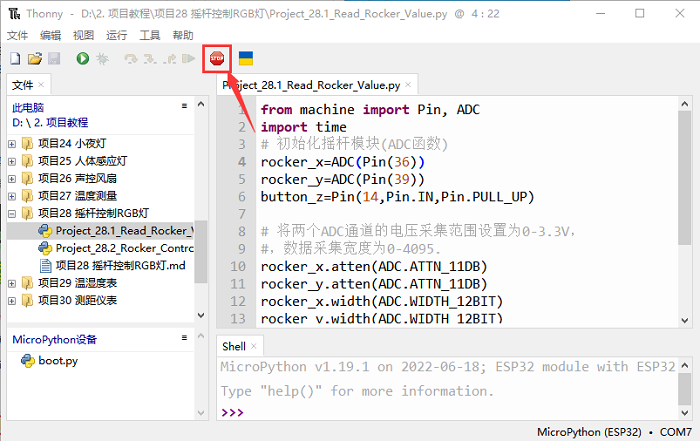Switch to Project_28.1_Read_Rocker_Value.py editor tab
700x441 pixels.
click(x=312, y=86)
